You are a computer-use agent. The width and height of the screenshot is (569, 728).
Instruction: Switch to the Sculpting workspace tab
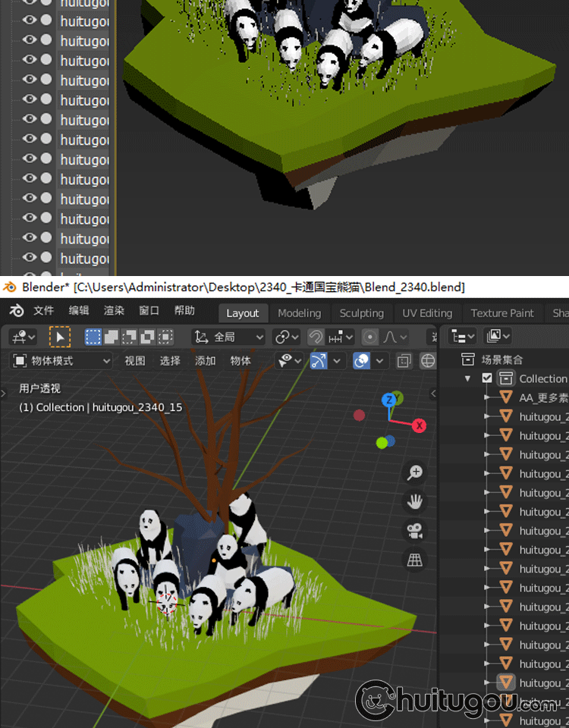[361, 313]
